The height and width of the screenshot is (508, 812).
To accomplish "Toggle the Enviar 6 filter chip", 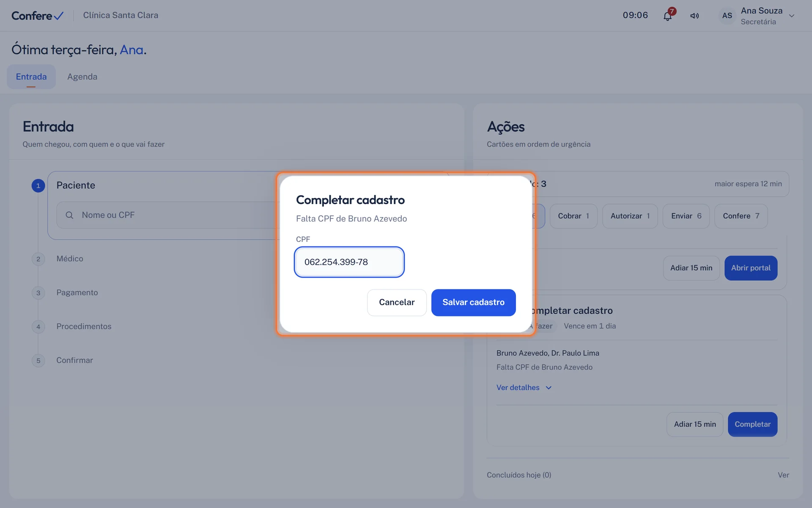I will pos(686,216).
